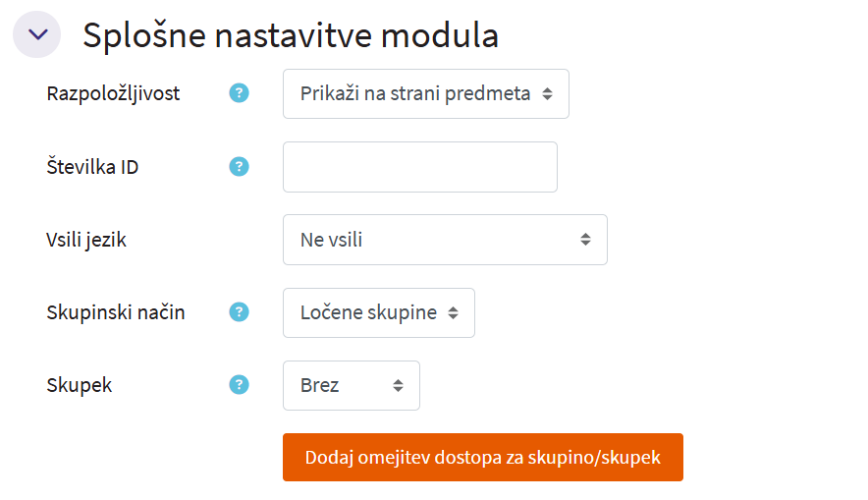Click the Skupek field label
Image resolution: width=868 pixels, height=500 pixels.
coord(80,385)
